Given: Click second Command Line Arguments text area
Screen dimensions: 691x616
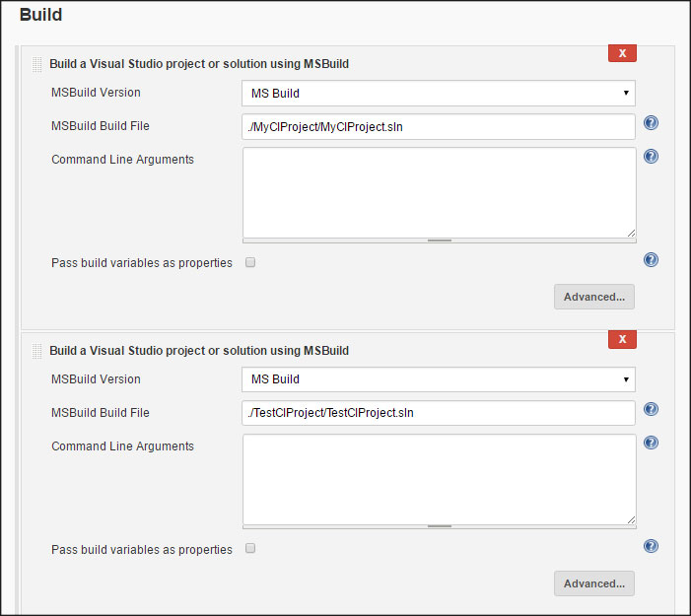Looking at the screenshot, I should 440,479.
